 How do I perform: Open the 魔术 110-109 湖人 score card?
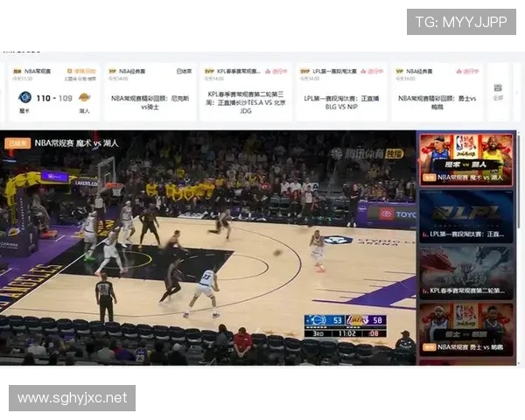(x=54, y=92)
